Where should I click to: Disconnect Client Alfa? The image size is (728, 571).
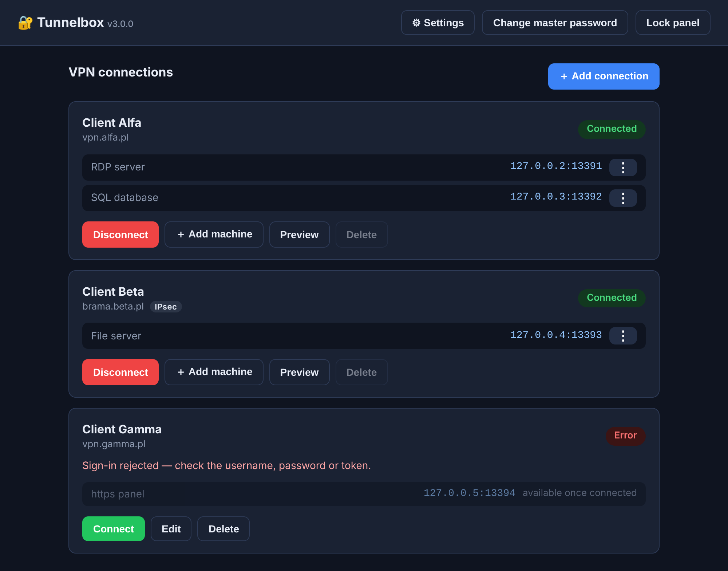[120, 235]
